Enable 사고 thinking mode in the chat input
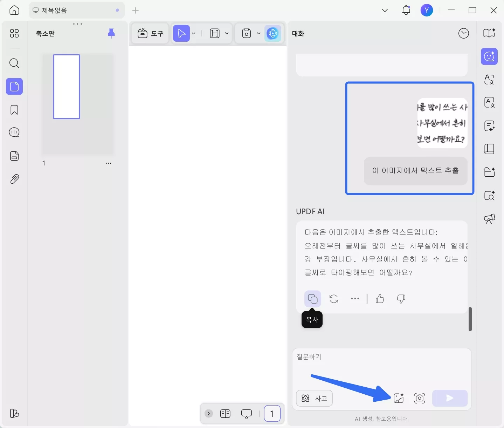504x428 pixels. pos(314,398)
